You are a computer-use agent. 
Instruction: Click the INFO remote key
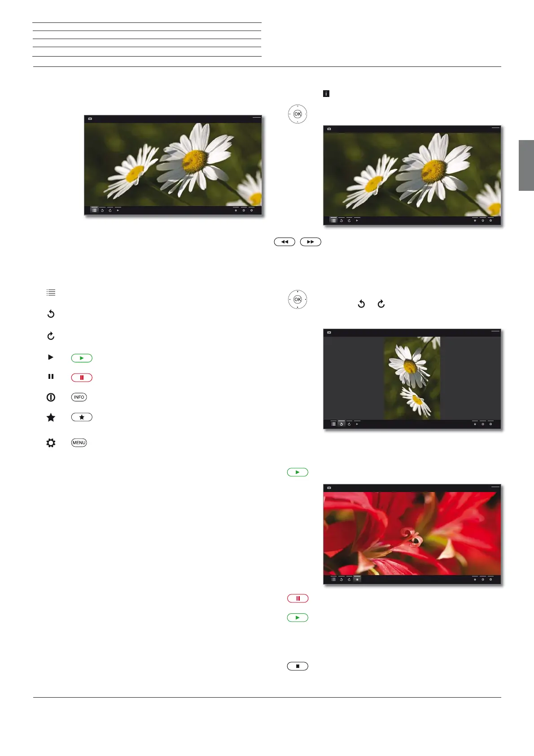point(79,397)
